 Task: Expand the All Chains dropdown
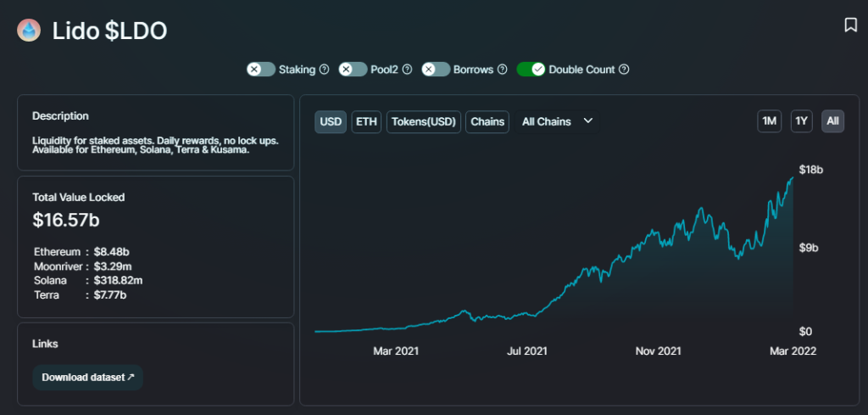click(557, 122)
